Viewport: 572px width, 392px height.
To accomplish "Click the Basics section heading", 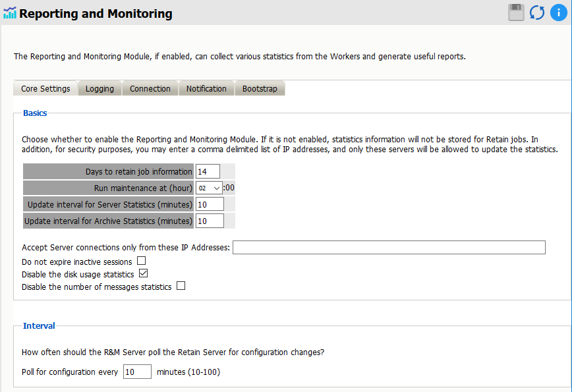I will point(35,113).
